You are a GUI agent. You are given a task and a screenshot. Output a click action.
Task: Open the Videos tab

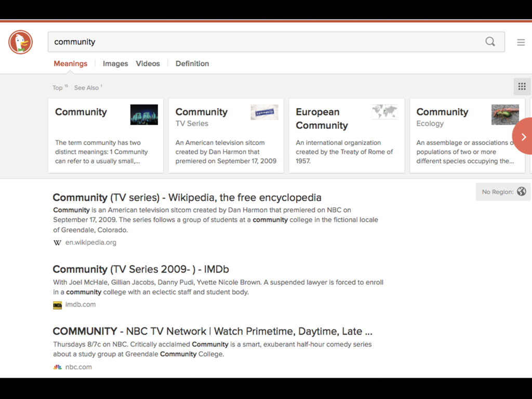(148, 63)
